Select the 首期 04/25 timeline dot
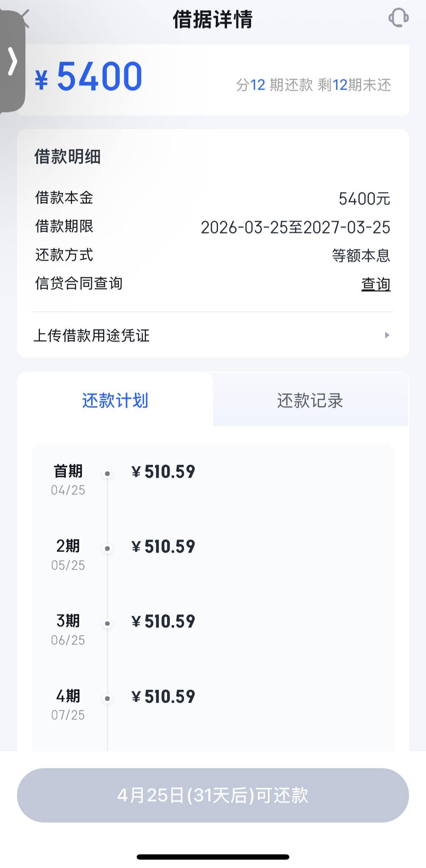 point(107,474)
